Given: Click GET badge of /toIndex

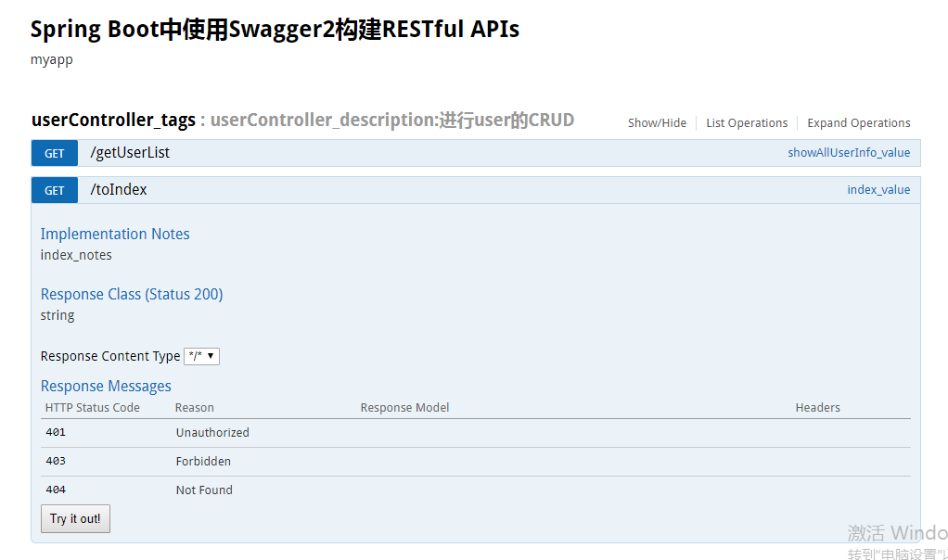Looking at the screenshot, I should [x=55, y=190].
